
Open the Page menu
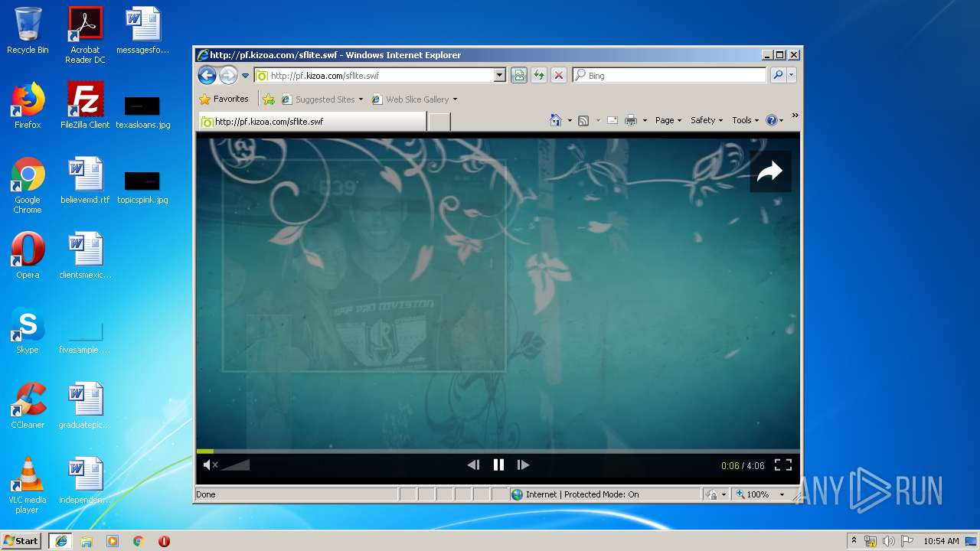pyautogui.click(x=668, y=120)
